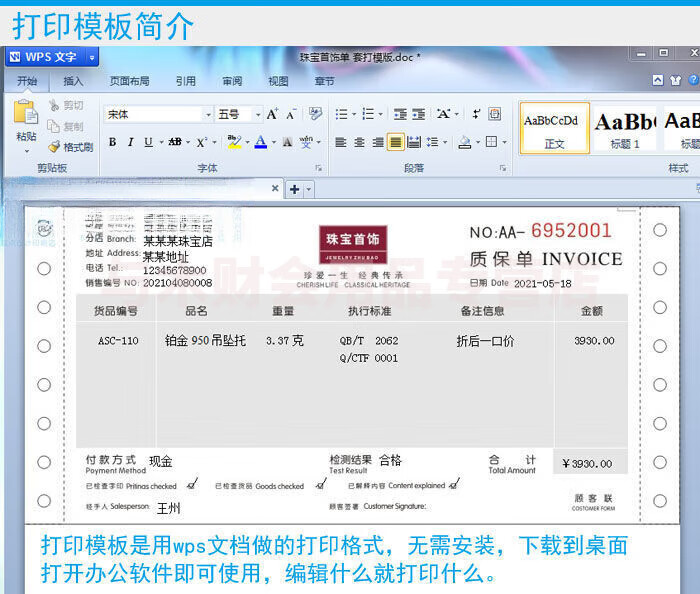
Task: Click the justify alignment icon
Action: click(x=396, y=142)
